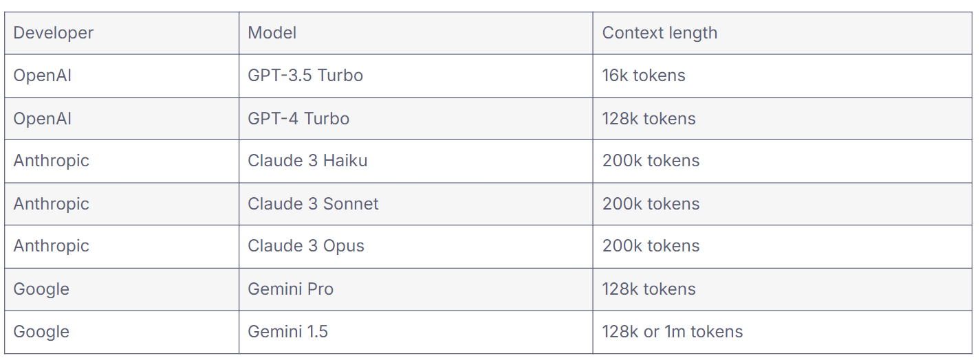Click the Model column header

coord(416,33)
